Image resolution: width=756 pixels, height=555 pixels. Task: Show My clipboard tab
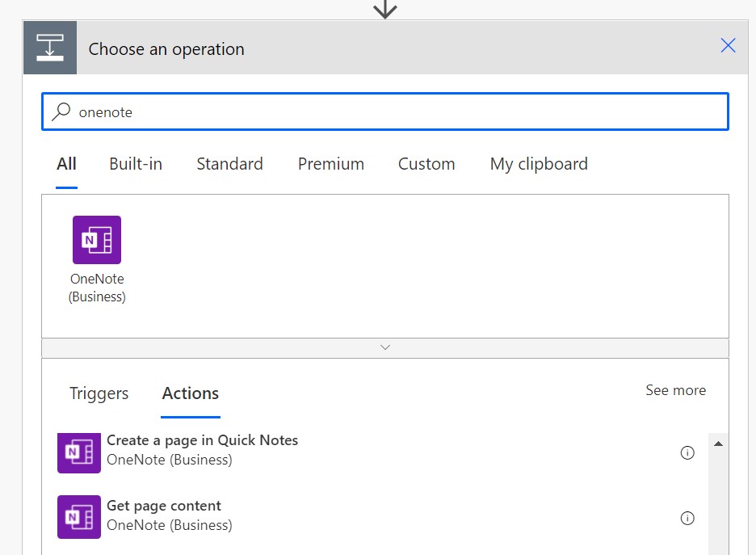tap(539, 164)
